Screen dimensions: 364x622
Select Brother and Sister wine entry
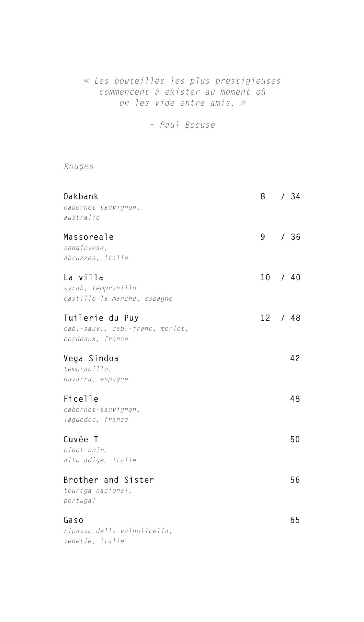tap(108, 480)
